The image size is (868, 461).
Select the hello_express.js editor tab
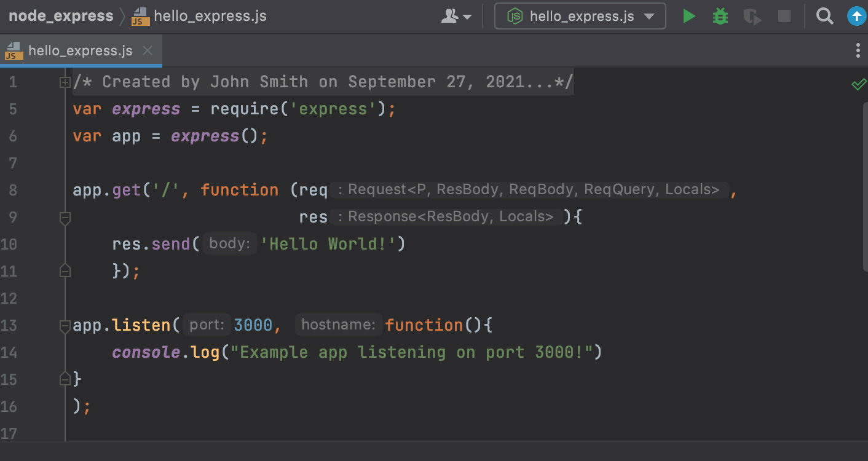point(80,50)
